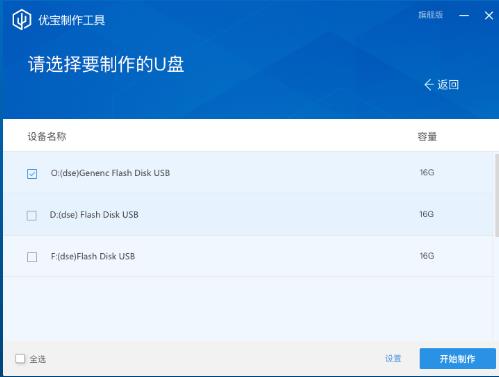Screen dimensions: 499x377
Task: Check the D:(dse) Flash Disk USB checkbox
Action: click(32, 215)
